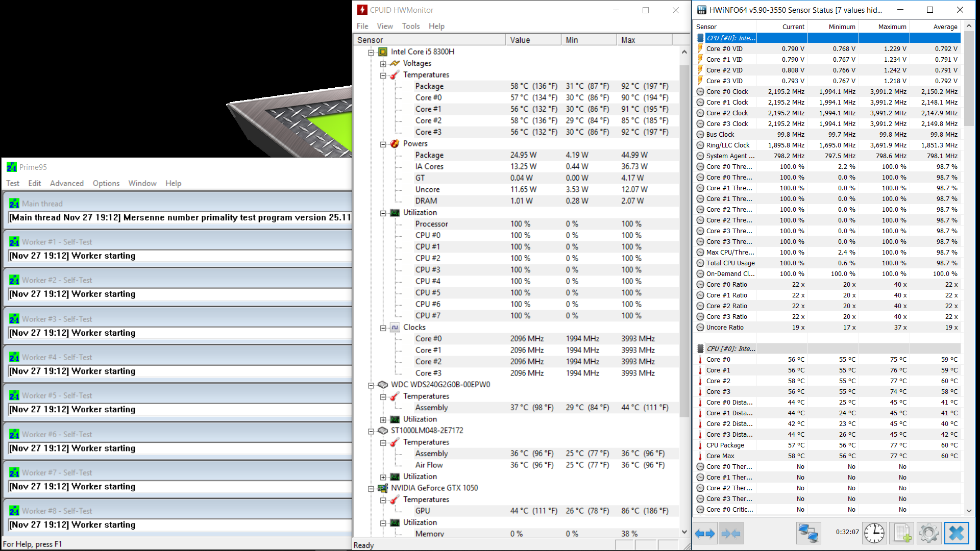Open the Prime95 Window menu
Screen dimensions: 980x551
[x=142, y=183]
